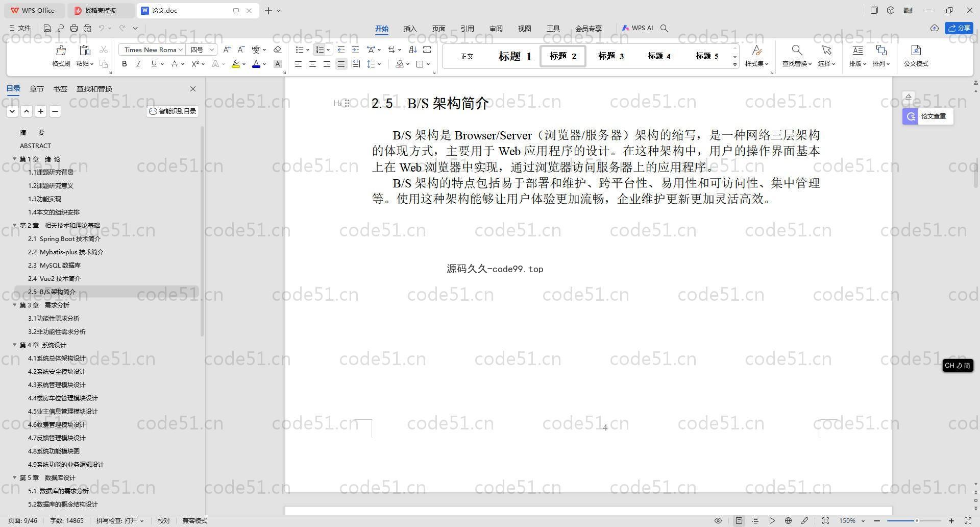This screenshot has height=527, width=980.
Task: Toggle Character Shading button
Action: pos(278,64)
